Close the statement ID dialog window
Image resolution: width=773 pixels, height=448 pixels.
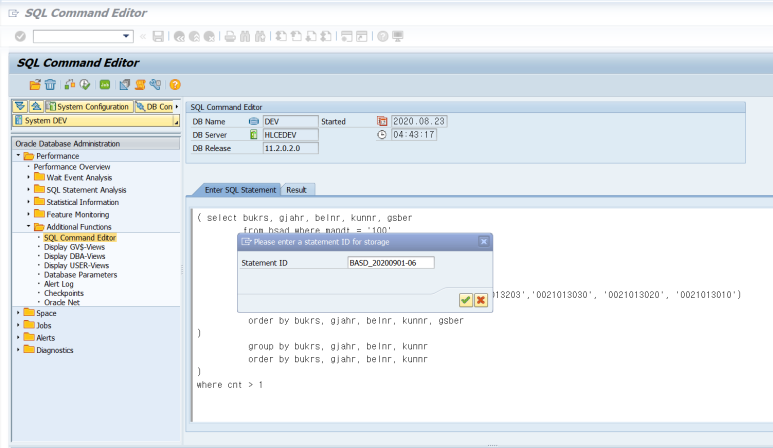[484, 241]
